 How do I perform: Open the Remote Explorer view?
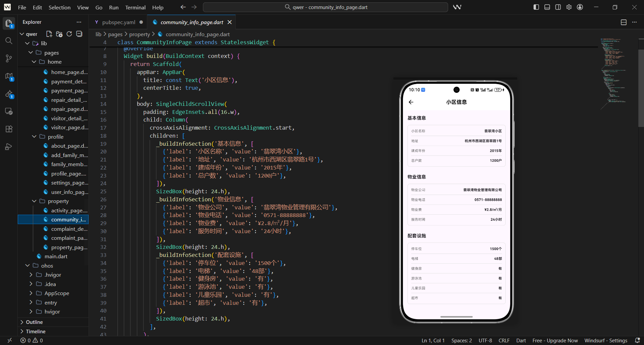(9, 111)
